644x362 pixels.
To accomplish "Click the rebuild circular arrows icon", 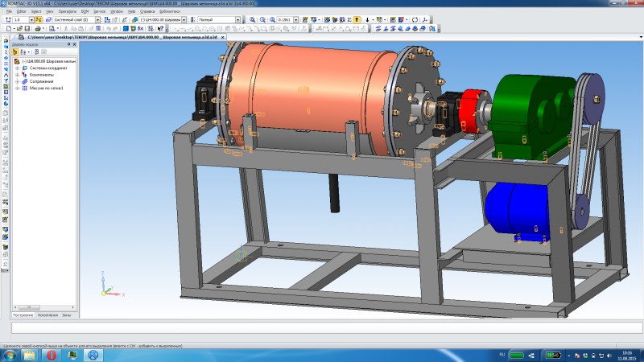I will [x=415, y=19].
